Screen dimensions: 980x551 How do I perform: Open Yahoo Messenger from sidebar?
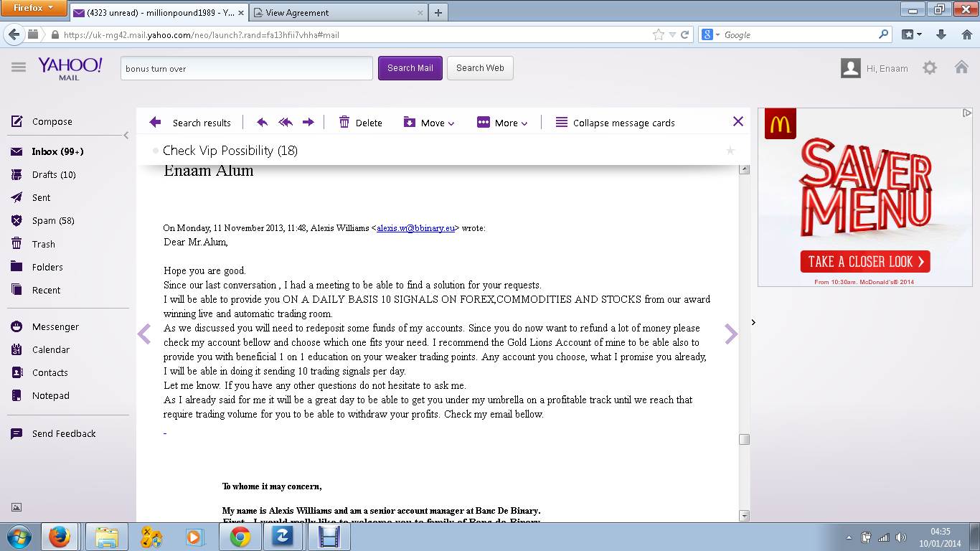[44, 326]
